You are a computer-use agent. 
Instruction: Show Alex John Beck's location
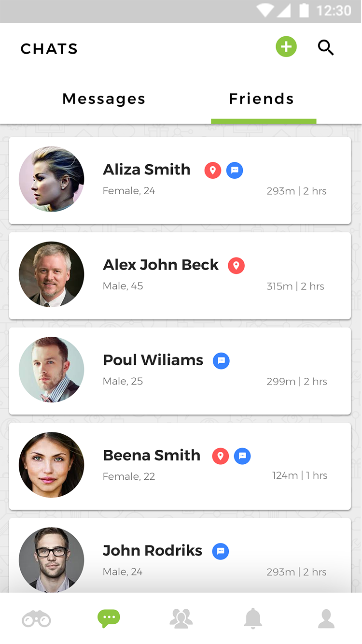236,265
